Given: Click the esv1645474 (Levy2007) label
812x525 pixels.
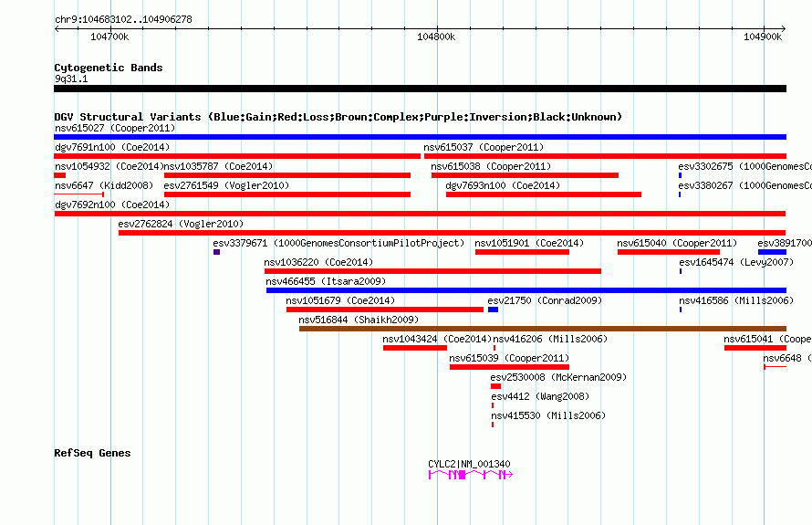Looking at the screenshot, I should click(x=736, y=262).
